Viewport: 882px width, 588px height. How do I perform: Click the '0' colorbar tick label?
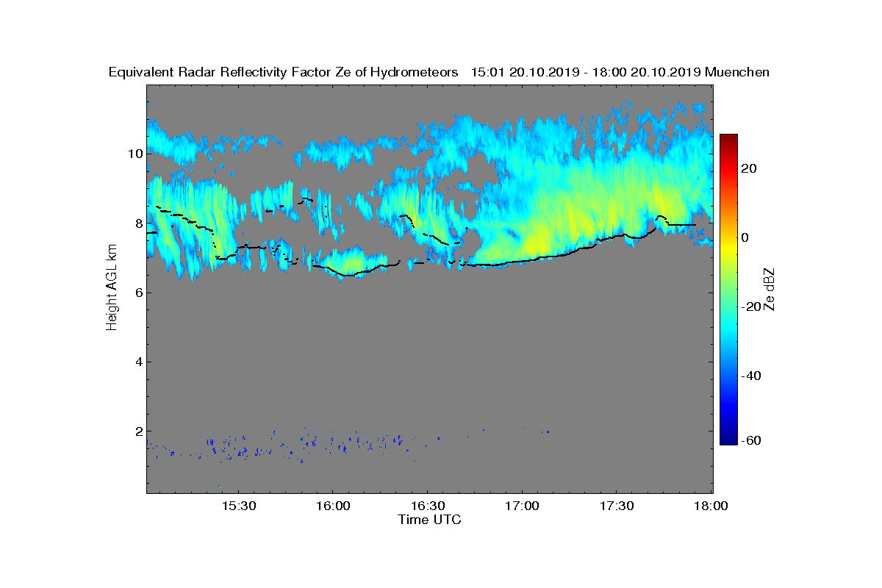tap(746, 237)
